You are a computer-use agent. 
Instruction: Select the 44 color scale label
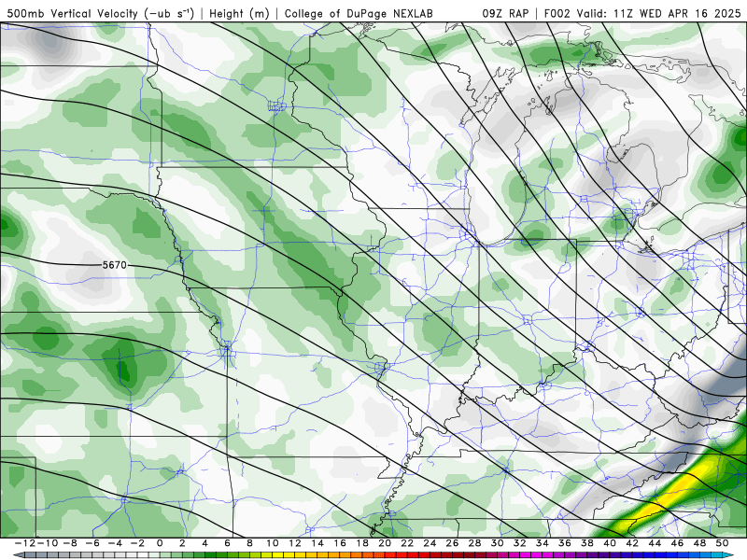[655, 543]
